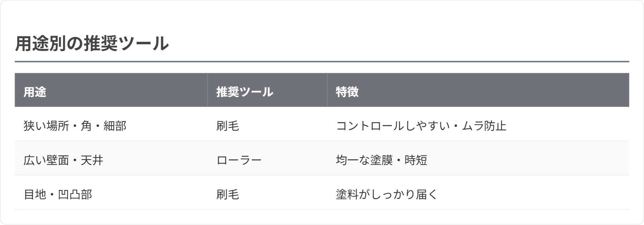The height and width of the screenshot is (225, 644).
Task: Click the 塗料がしっかり届く cell
Action: click(387, 195)
